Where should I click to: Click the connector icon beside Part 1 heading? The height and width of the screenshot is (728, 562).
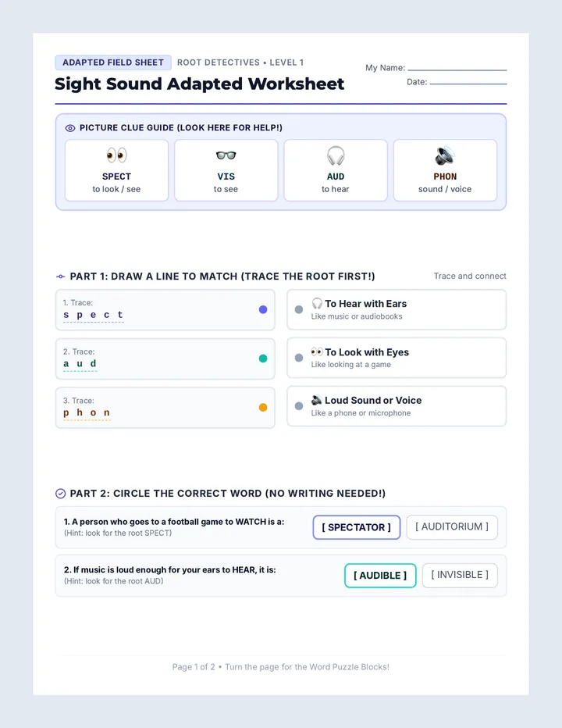[60, 277]
